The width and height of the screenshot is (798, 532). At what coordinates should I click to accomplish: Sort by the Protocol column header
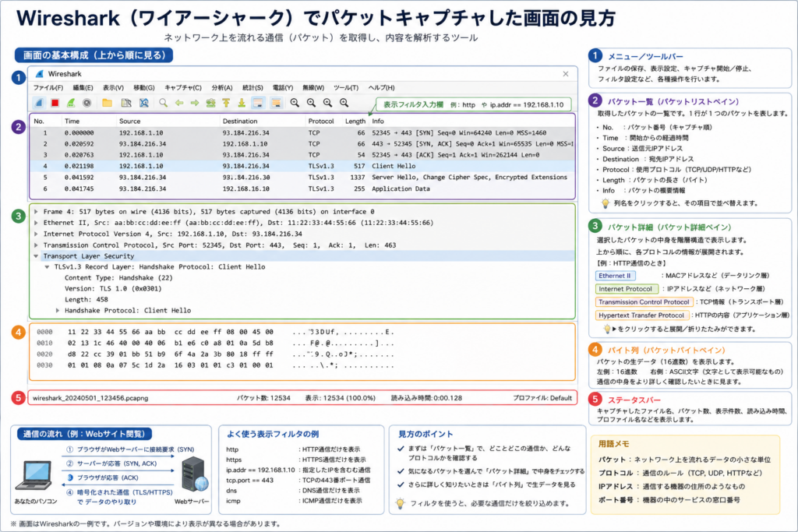point(320,121)
